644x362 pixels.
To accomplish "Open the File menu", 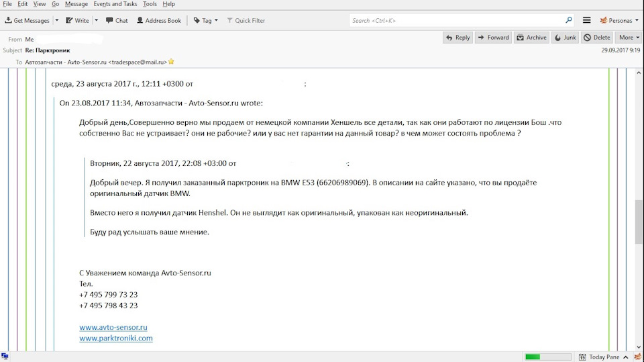I will [x=7, y=4].
